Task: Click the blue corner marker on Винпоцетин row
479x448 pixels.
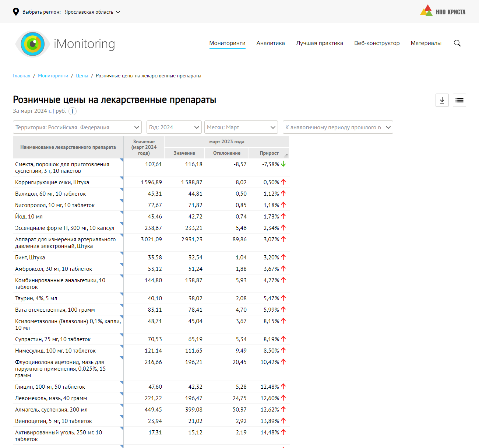Action: tap(122, 417)
